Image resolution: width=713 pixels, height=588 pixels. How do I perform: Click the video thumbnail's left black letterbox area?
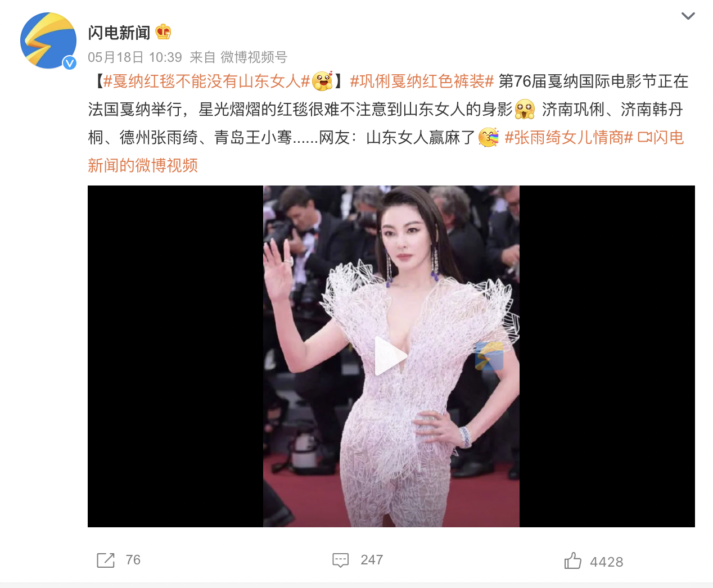pyautogui.click(x=175, y=356)
